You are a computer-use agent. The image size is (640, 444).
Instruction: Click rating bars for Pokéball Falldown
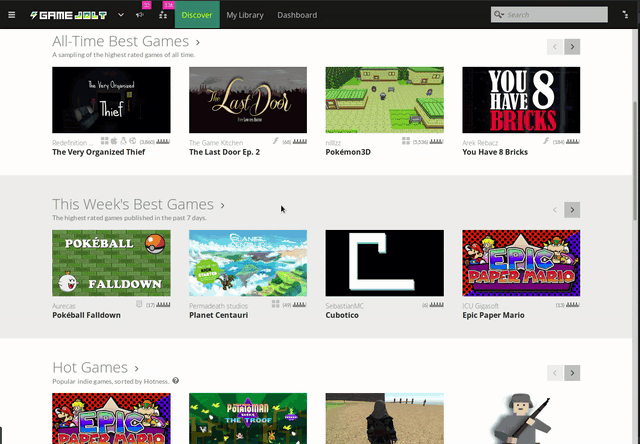[x=163, y=305]
